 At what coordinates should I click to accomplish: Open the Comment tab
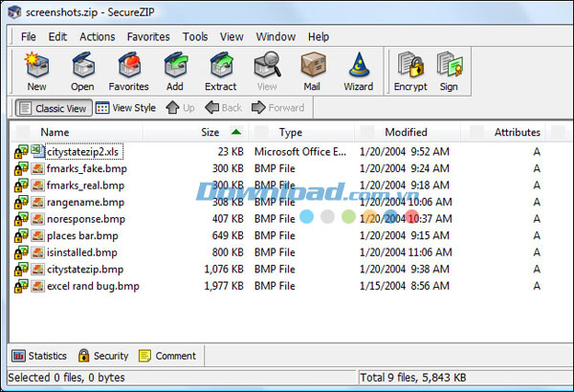click(167, 356)
